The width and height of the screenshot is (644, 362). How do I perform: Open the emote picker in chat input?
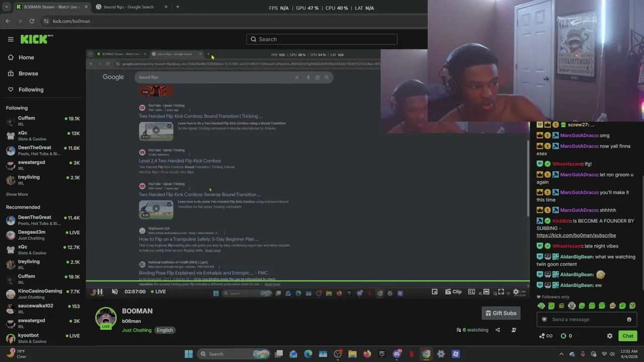coord(629,319)
